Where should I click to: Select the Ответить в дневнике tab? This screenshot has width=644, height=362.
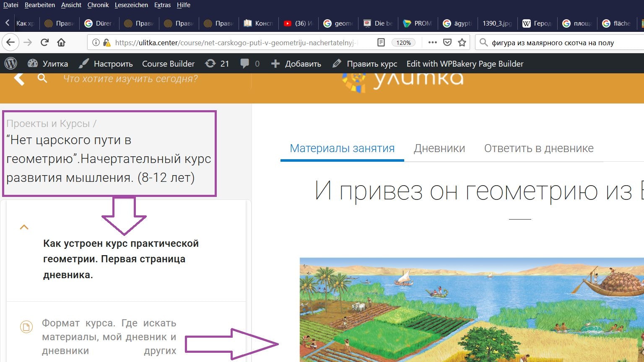coord(539,148)
